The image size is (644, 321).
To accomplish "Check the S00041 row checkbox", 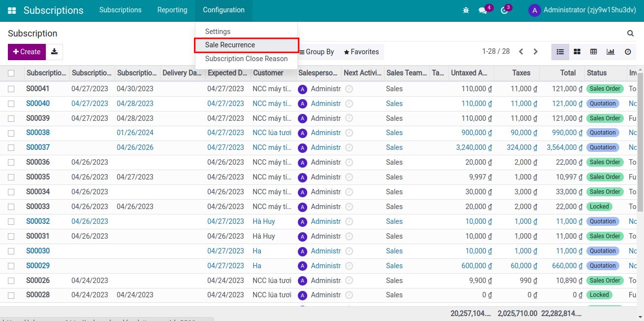I will (x=11, y=89).
